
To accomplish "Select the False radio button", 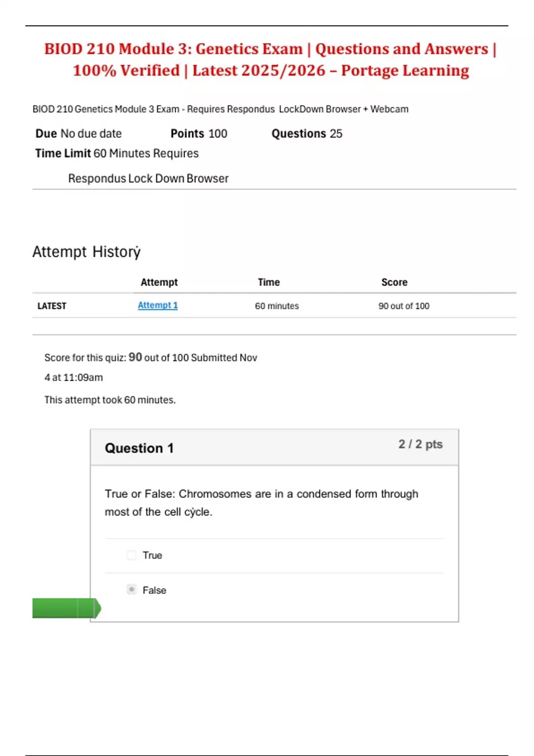I will (132, 590).
